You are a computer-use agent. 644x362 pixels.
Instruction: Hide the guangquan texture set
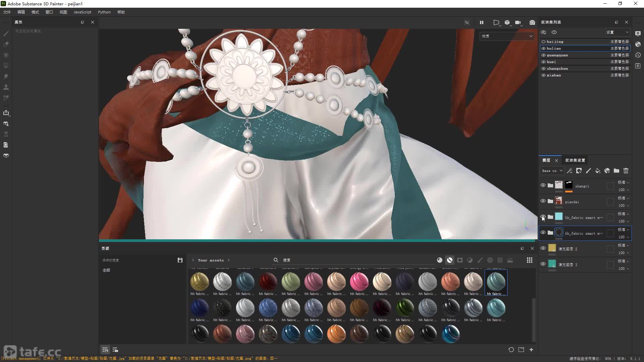(x=543, y=55)
